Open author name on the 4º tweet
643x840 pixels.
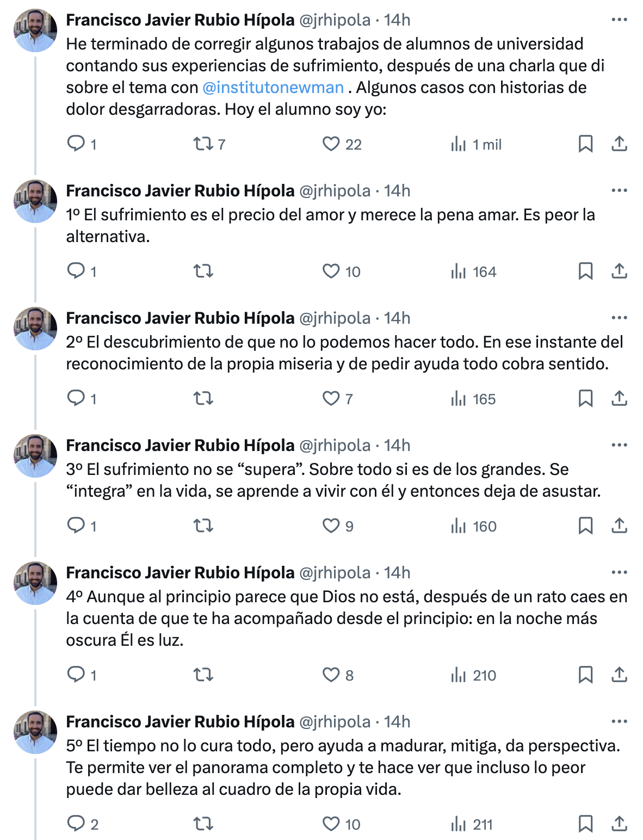point(180,572)
